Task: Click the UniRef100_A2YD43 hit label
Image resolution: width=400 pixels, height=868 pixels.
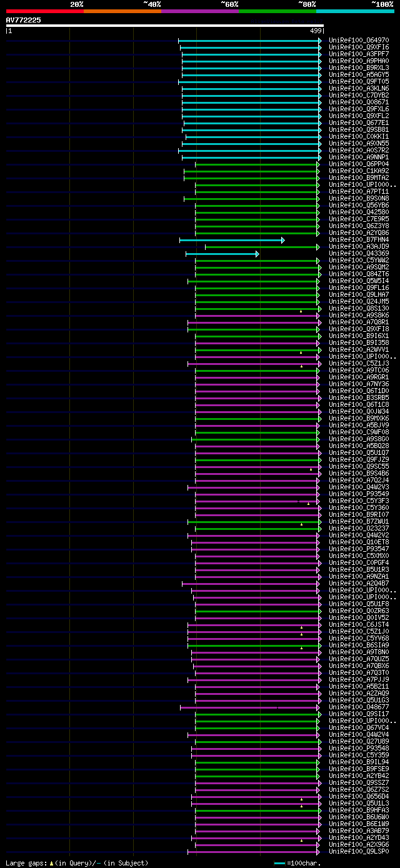Action: click(359, 838)
